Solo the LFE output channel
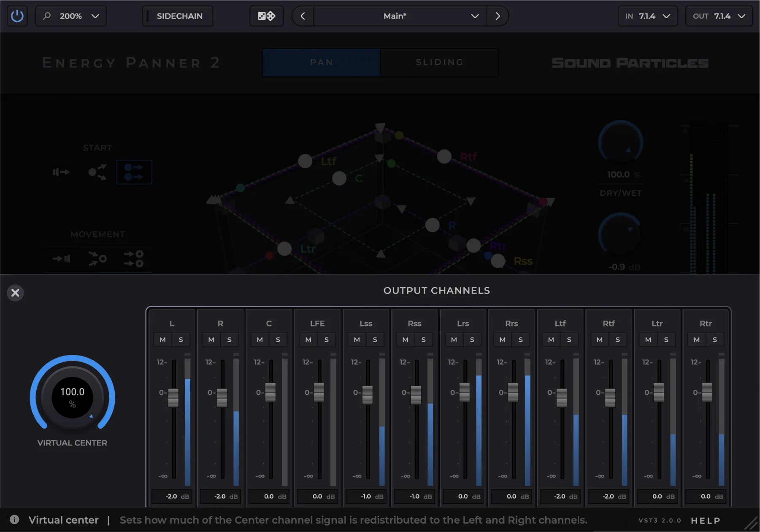Image resolution: width=760 pixels, height=532 pixels. tap(327, 340)
